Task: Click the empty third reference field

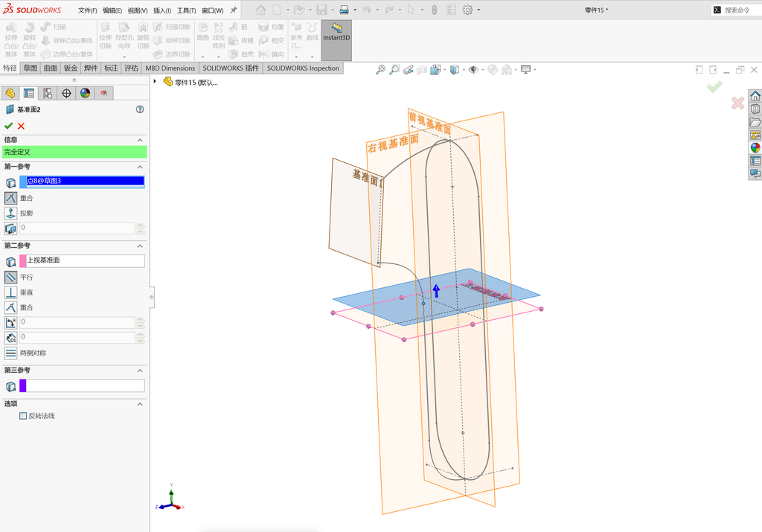Action: [x=82, y=385]
